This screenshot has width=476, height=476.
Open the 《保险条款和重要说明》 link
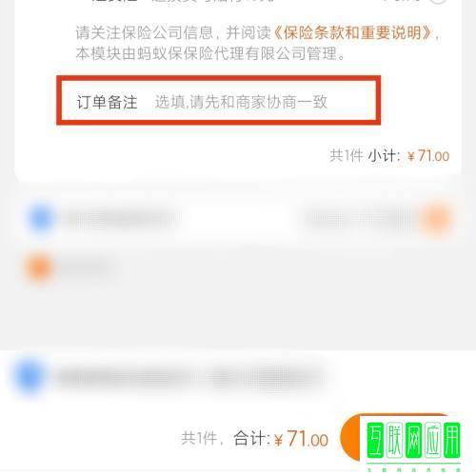coord(351,33)
